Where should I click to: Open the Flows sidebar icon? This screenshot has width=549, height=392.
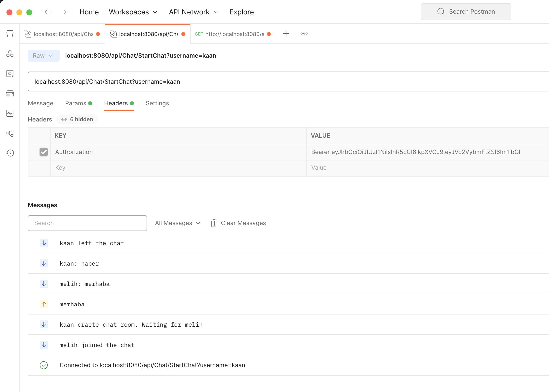tap(10, 133)
